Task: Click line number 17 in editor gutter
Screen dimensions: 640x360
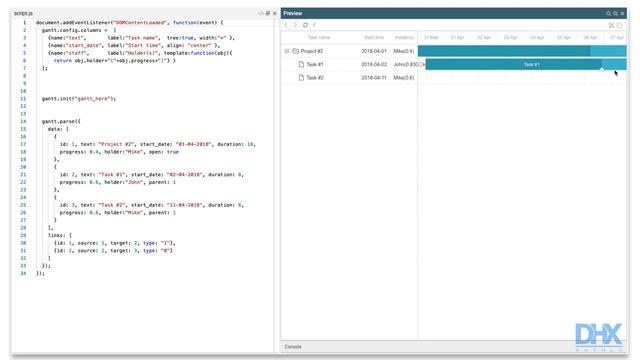Action: tap(23, 144)
